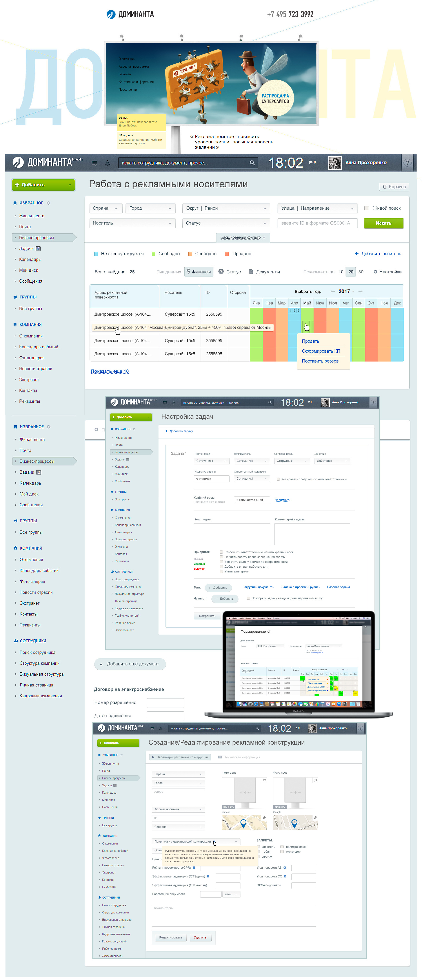Choose Сформировать КП in popup menu

[321, 351]
